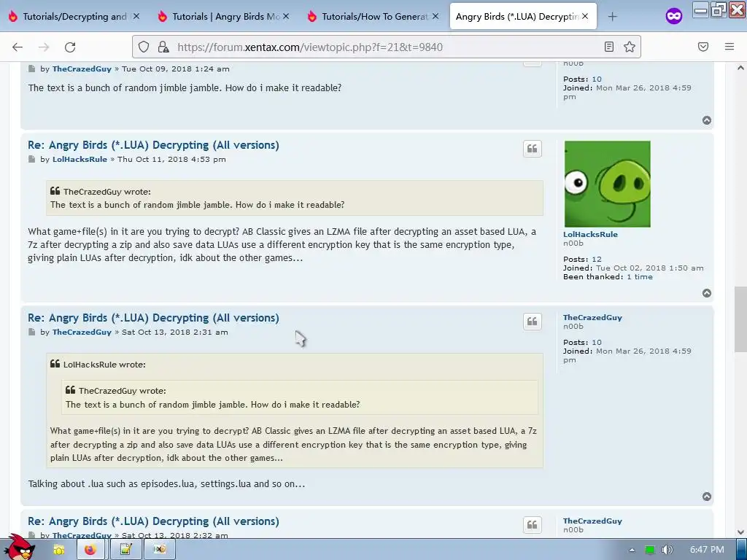Jump to top from LolHacksRule's post
747x560 pixels.
pyautogui.click(x=706, y=293)
